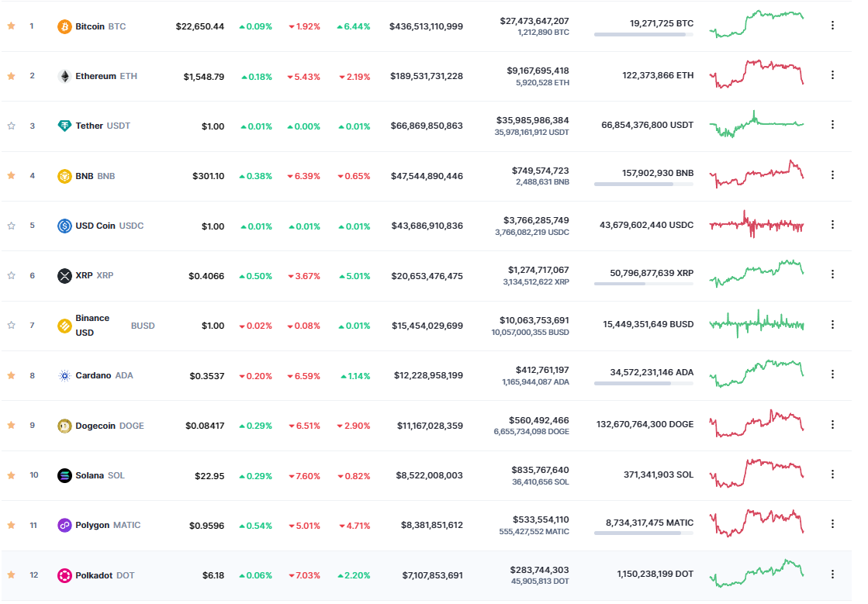Screen dimensions: 868x604
Task: Click Bitcoin price $22,650.44
Action: click(200, 26)
